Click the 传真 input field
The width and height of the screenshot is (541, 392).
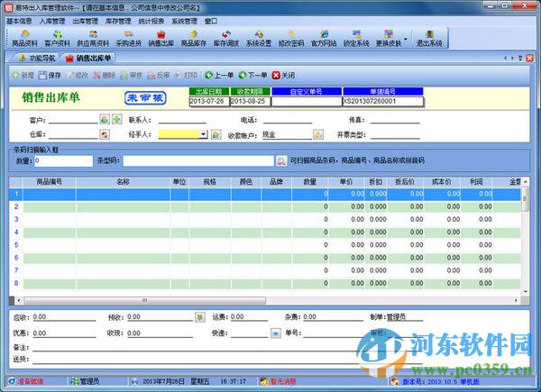click(395, 120)
